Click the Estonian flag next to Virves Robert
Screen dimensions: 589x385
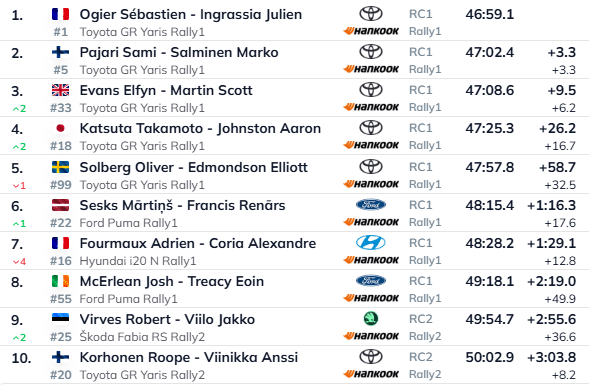point(60,319)
